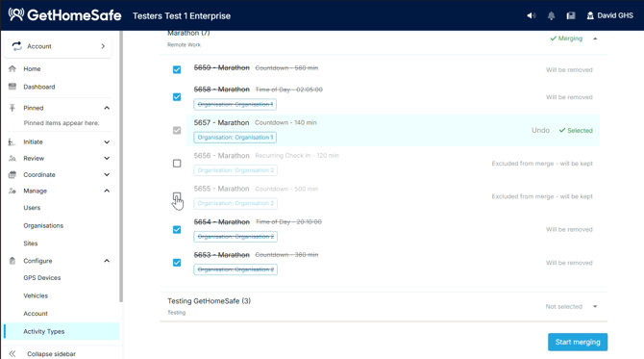644x359 pixels.
Task: Open Sites under Manage
Action: click(31, 244)
